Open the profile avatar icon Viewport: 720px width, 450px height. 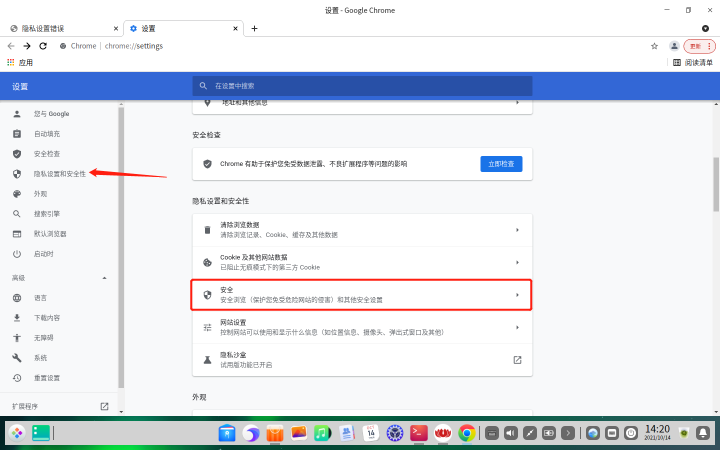point(674,46)
